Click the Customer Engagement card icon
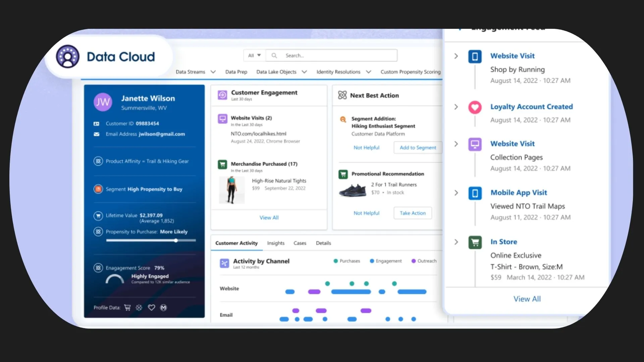 pos(222,95)
